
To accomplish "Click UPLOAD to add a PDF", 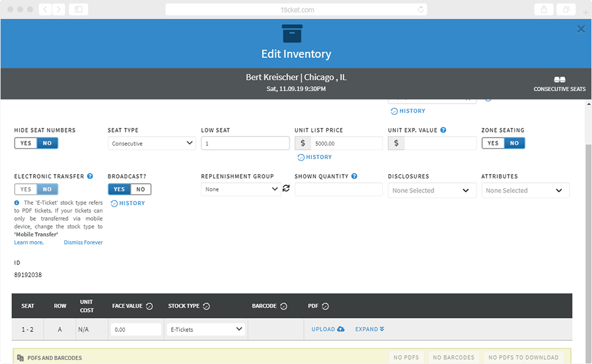I will click(x=328, y=329).
